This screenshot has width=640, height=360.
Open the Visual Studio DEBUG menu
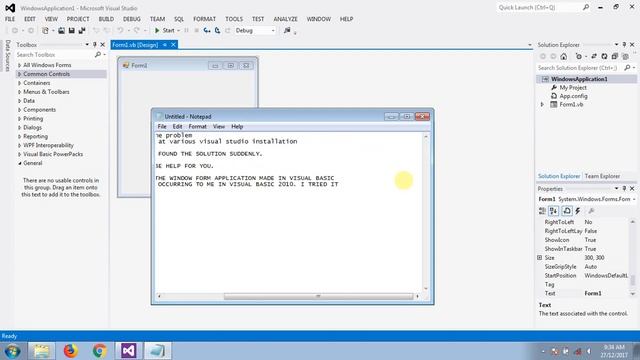[131, 19]
